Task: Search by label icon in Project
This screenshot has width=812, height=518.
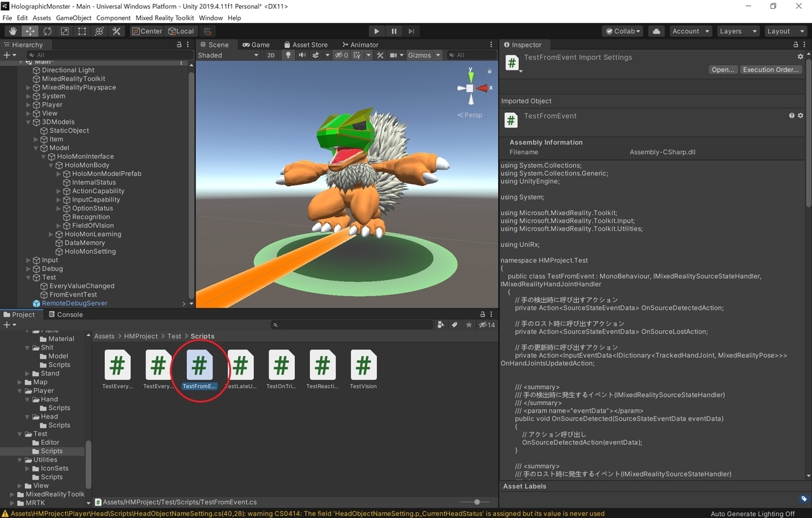Action: pyautogui.click(x=455, y=325)
